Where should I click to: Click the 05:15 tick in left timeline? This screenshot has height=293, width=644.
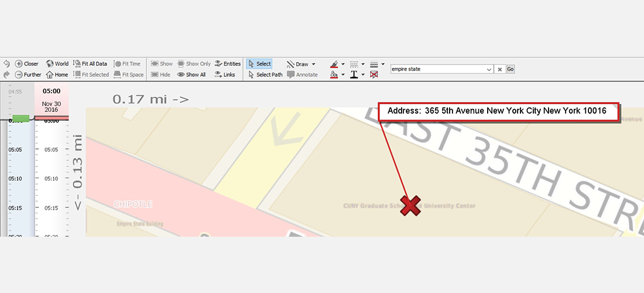coord(15,208)
